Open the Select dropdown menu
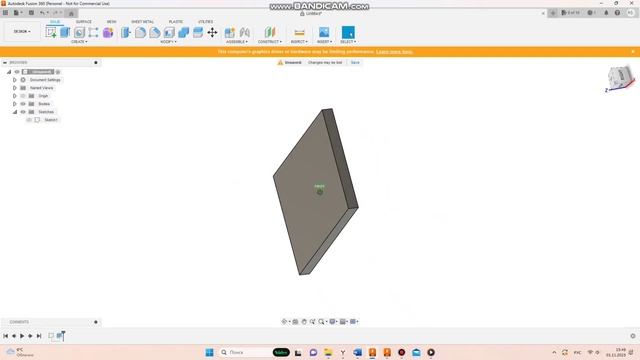This screenshot has height=360, width=640. pos(348,42)
